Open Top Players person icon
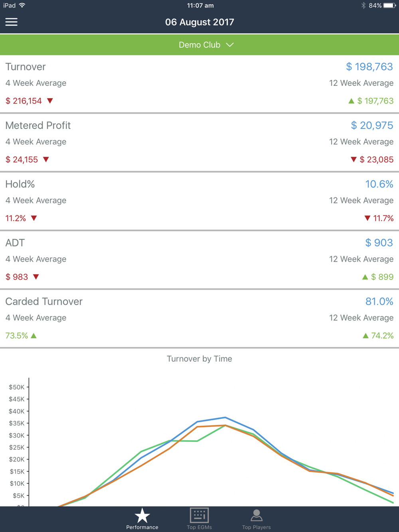 pyautogui.click(x=256, y=515)
